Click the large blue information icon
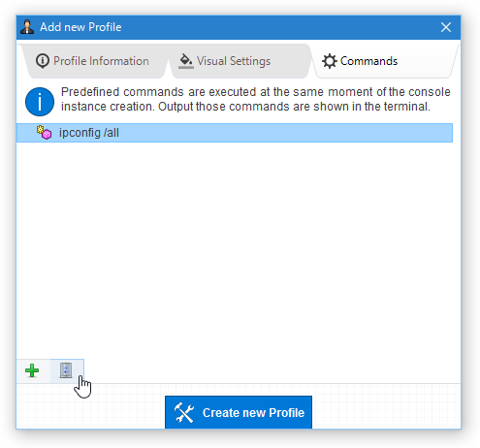 coord(40,102)
